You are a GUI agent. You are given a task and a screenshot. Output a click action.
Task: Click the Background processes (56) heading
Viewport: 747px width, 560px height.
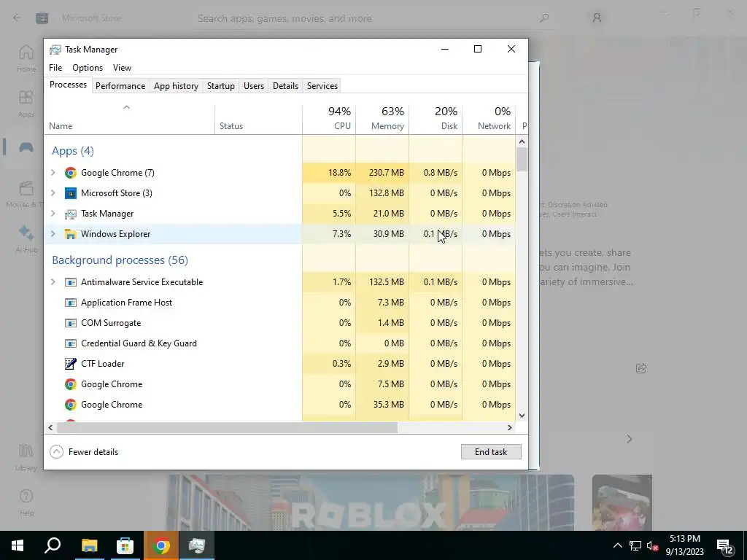click(x=120, y=260)
